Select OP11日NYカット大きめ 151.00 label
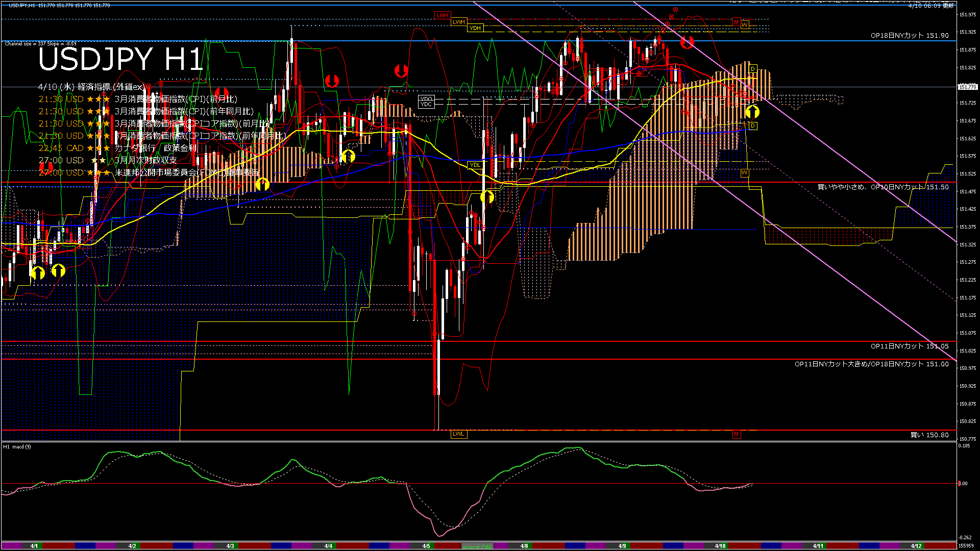This screenshot has width=980, height=551. pos(872,364)
